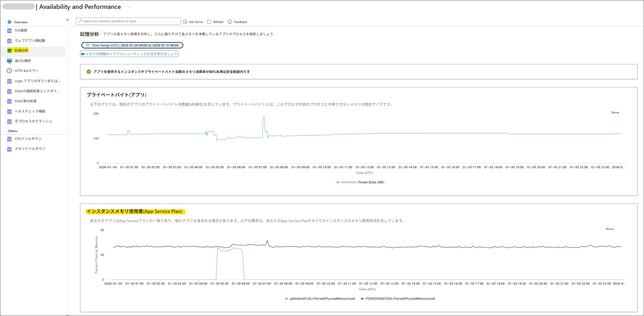644x316 pixels.
Task: Open the ellipsis menu beside page title
Action: pyautogui.click(x=129, y=7)
